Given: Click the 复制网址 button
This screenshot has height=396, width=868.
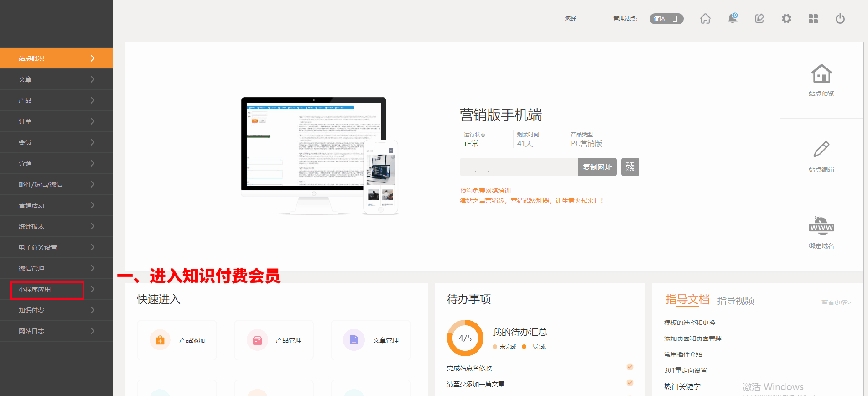Looking at the screenshot, I should (x=597, y=167).
